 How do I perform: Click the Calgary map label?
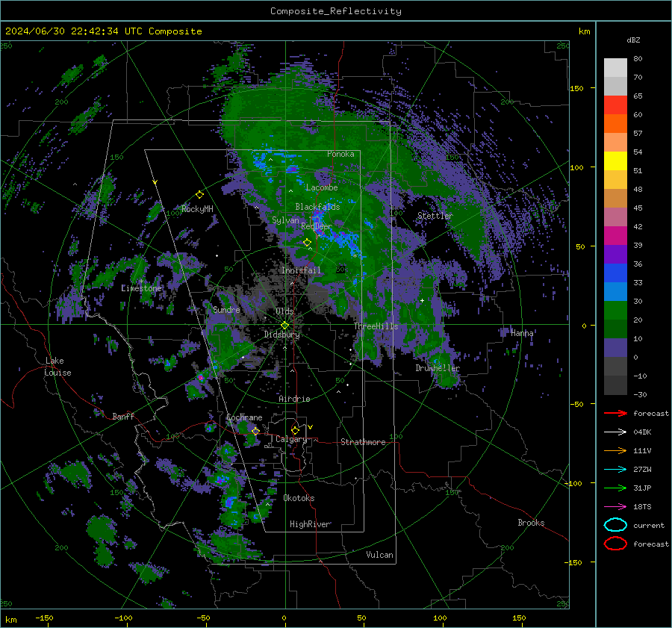point(291,439)
